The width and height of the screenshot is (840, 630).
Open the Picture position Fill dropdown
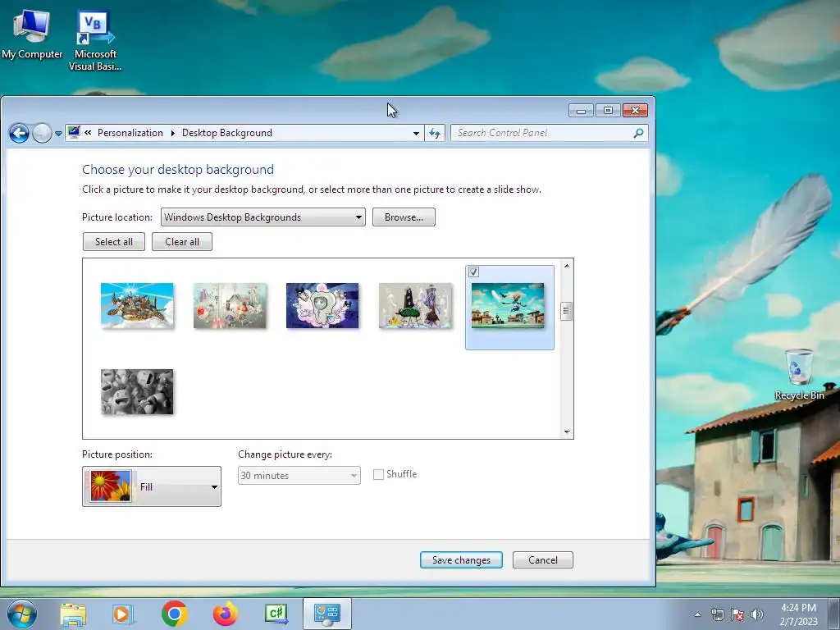(x=152, y=486)
